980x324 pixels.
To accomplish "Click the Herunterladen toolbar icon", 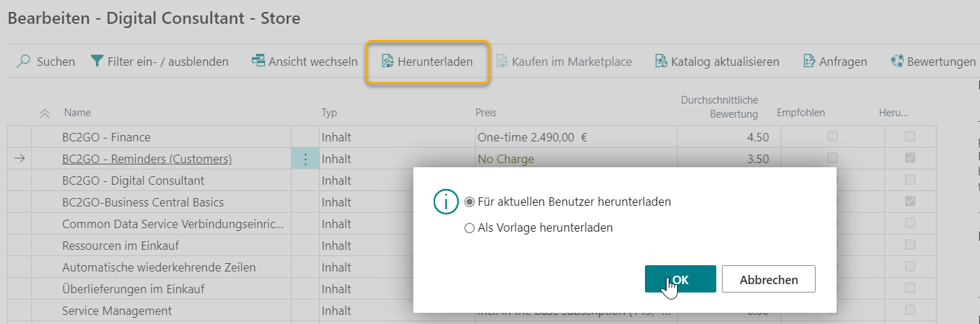I will click(388, 62).
